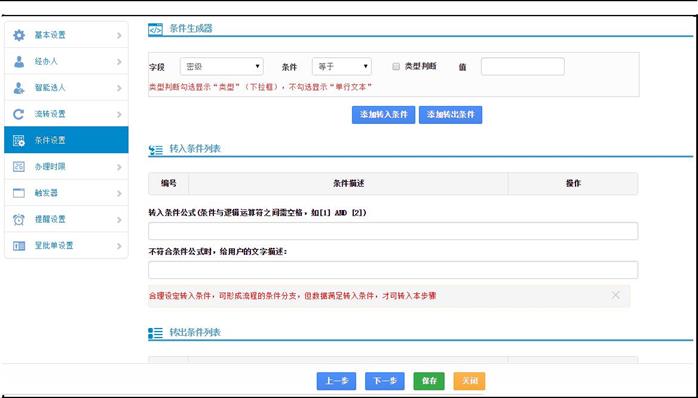698x398 pixels.
Task: Focus the 转入条件公式 input field
Action: click(393, 231)
